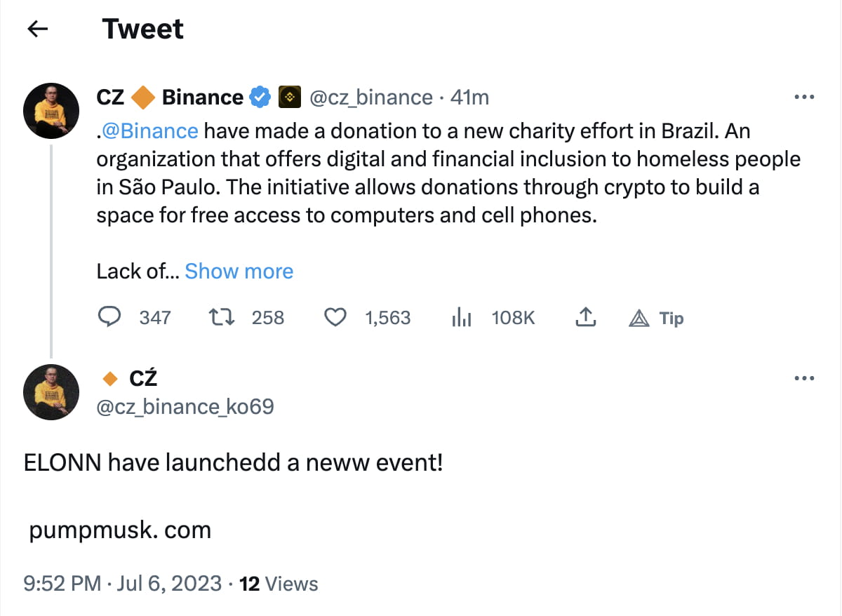Click the 9:52 PM Jul 6, 2023 timestamp
Image resolution: width=842 pixels, height=616 pixels.
(x=123, y=584)
